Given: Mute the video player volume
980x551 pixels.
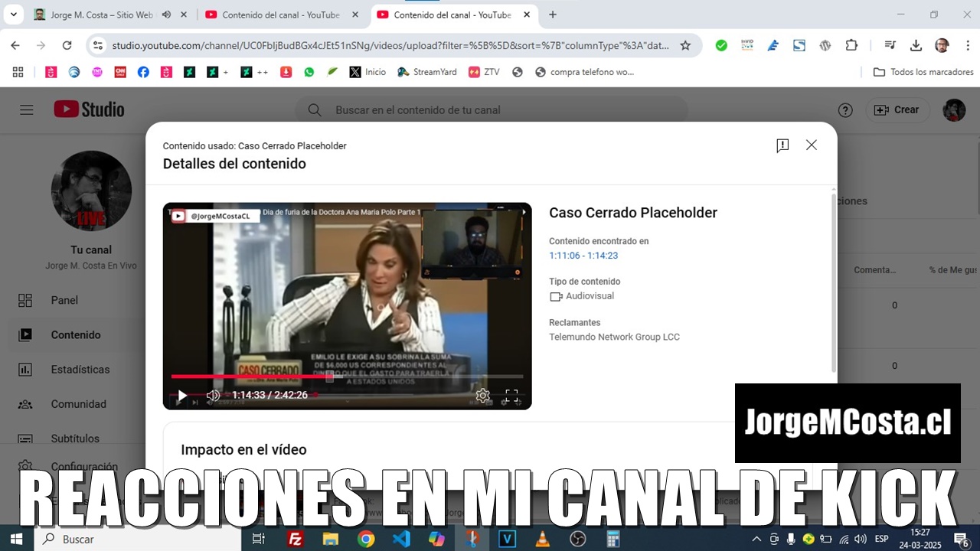Looking at the screenshot, I should [x=213, y=396].
